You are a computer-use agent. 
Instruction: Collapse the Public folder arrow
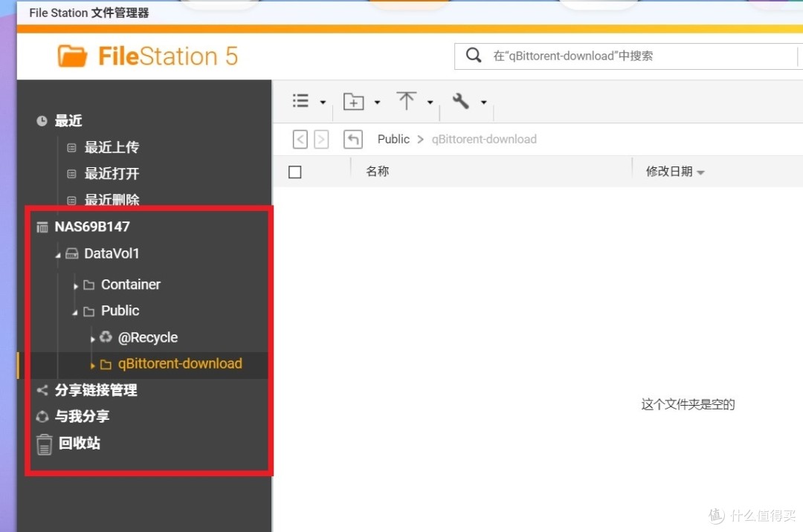75,312
